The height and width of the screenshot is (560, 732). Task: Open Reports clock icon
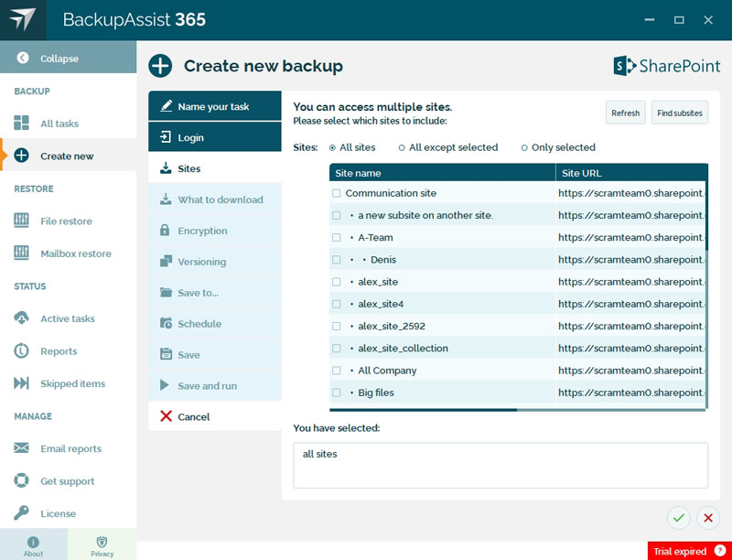click(x=21, y=351)
